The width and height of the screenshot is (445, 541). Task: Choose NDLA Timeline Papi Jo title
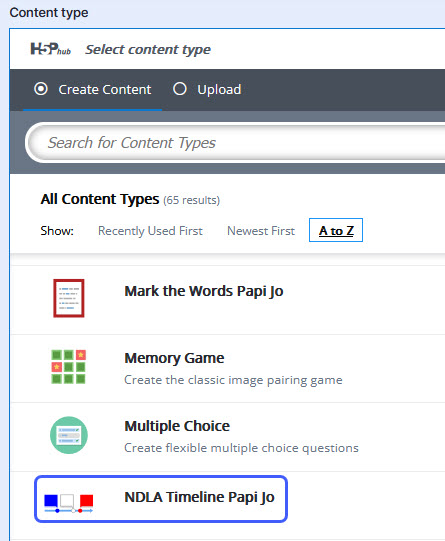(199, 497)
